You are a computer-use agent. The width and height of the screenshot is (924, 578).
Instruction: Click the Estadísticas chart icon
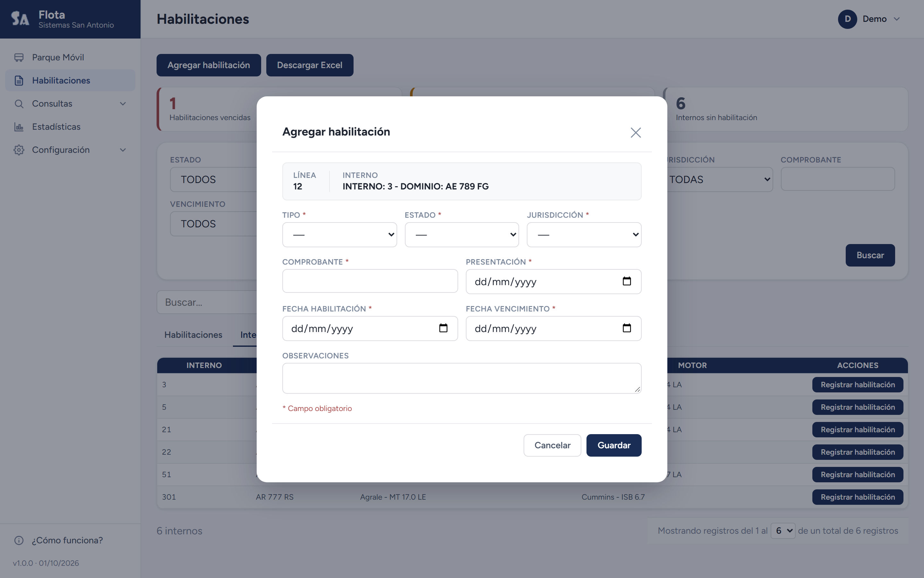19,127
